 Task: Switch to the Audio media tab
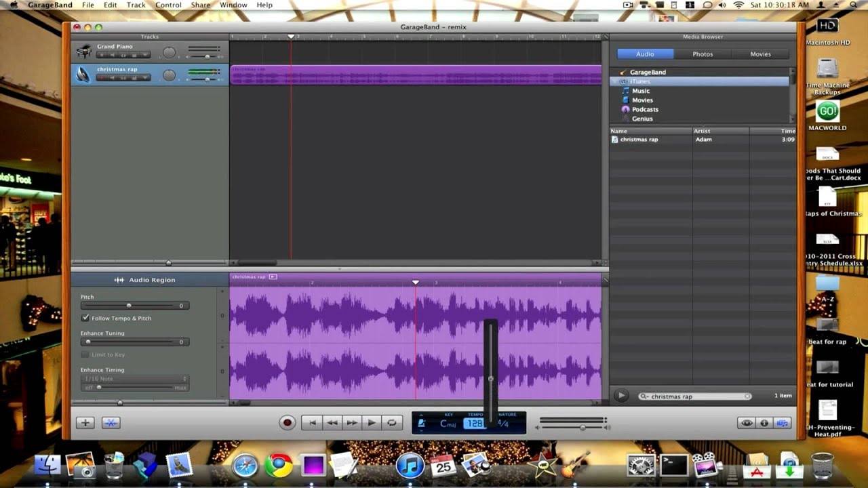[645, 54]
